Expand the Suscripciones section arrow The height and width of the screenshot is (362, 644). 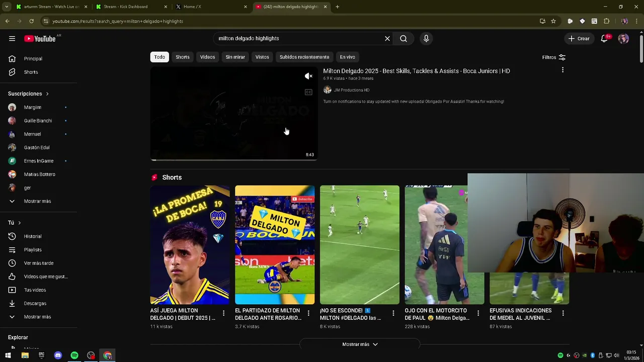point(47,94)
